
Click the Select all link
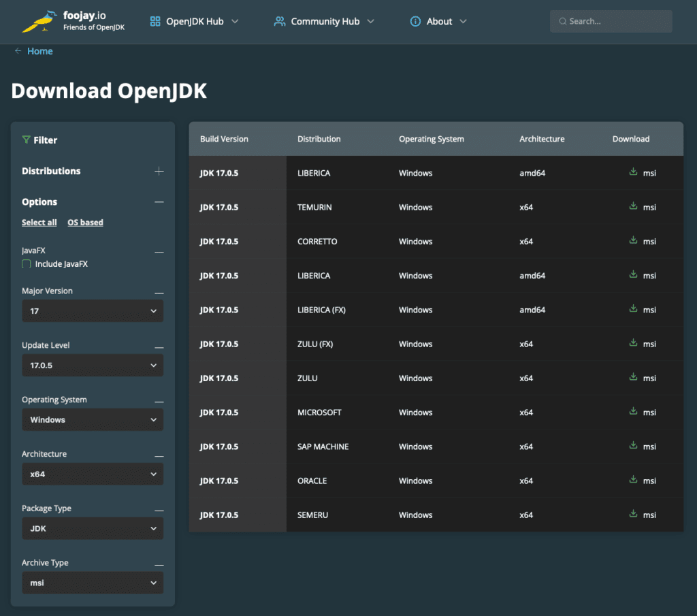[x=39, y=222]
